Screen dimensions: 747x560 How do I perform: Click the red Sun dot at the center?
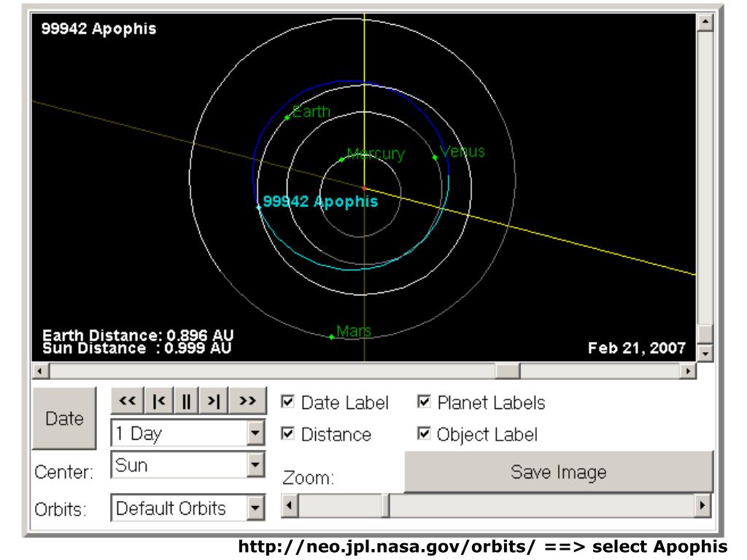coord(365,188)
